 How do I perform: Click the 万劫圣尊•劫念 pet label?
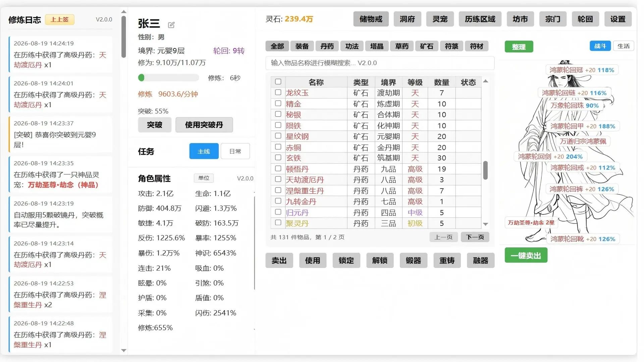pos(531,223)
